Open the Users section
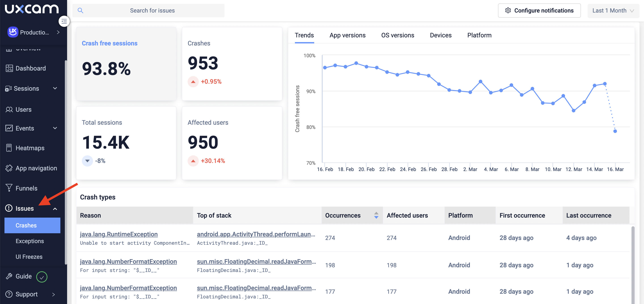Screen dimensions: 644x304 coord(24,109)
